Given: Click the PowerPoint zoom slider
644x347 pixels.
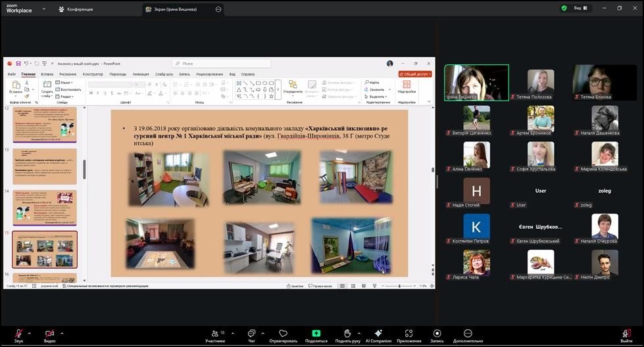Looking at the screenshot, I should click(x=400, y=286).
